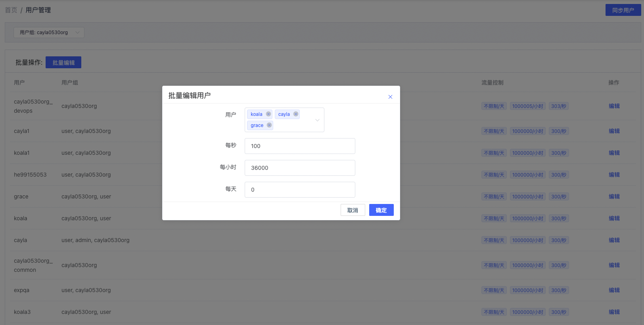Click the 1000000/小时 tag in grace row

tap(527, 196)
